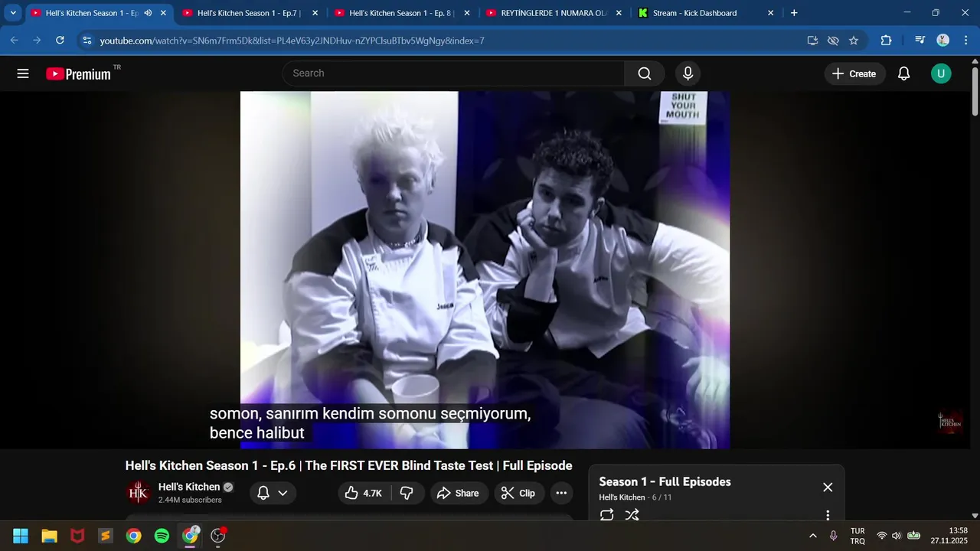
Task: Click the crossed-out eye icon in address bar
Action: coord(833,41)
